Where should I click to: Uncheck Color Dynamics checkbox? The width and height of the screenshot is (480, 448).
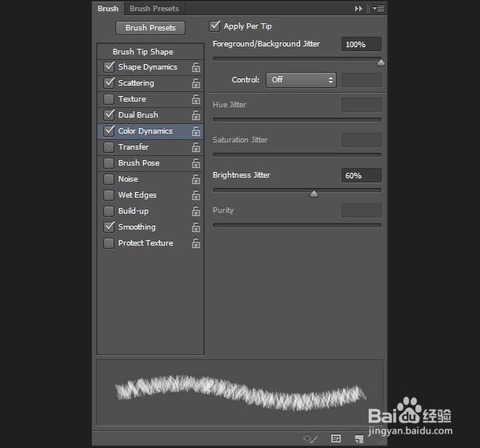(109, 131)
